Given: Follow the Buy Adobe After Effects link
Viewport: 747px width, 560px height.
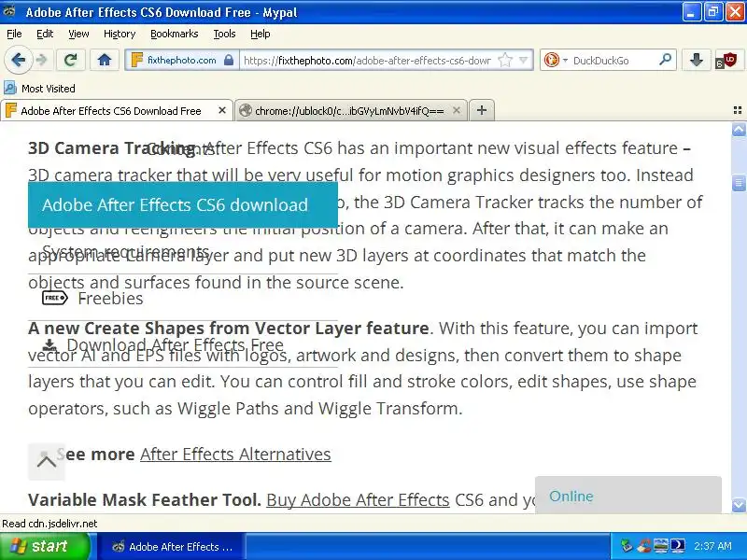Looking at the screenshot, I should (x=358, y=500).
